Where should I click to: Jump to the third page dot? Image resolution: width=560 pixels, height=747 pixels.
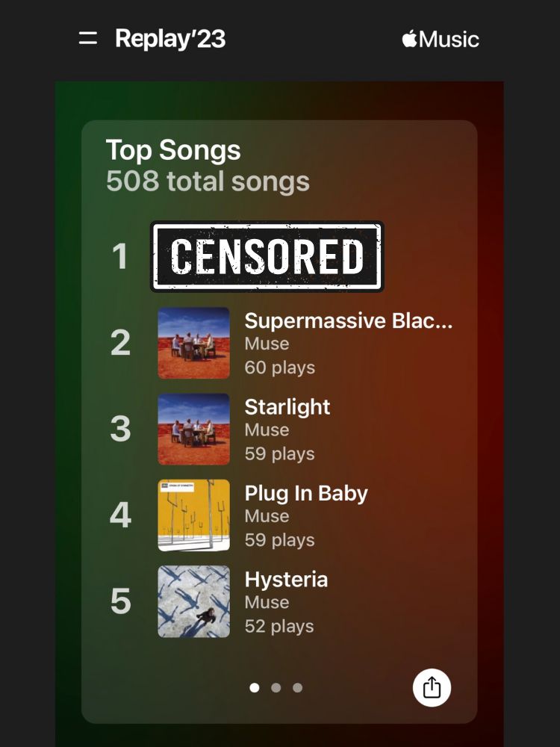pos(298,687)
